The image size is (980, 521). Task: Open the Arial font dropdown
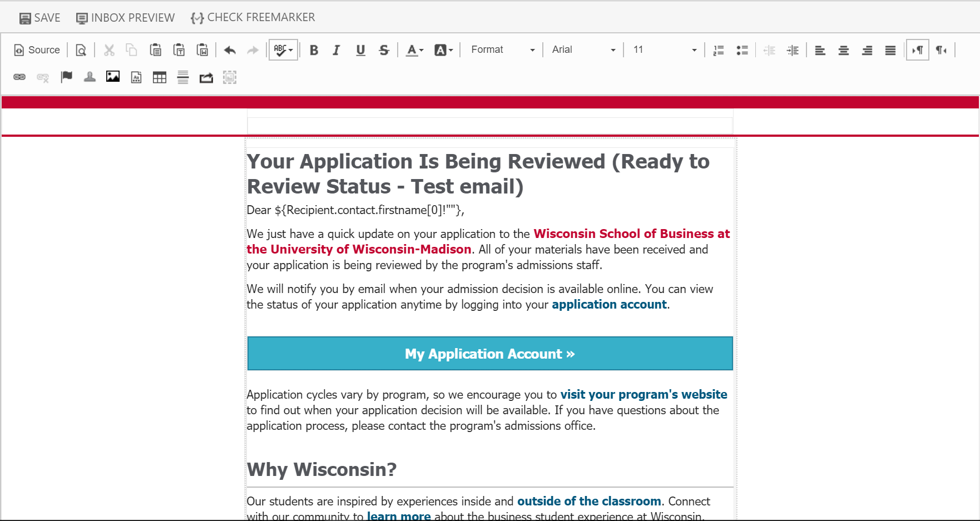click(x=583, y=50)
